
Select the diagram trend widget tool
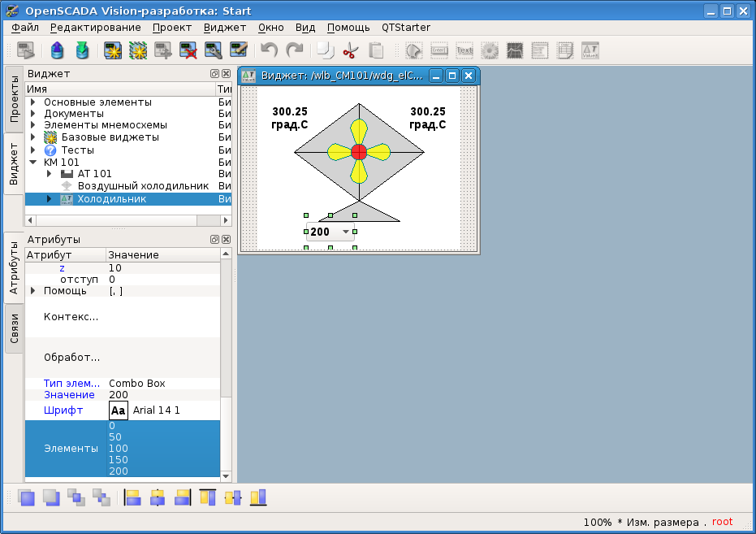click(x=515, y=51)
